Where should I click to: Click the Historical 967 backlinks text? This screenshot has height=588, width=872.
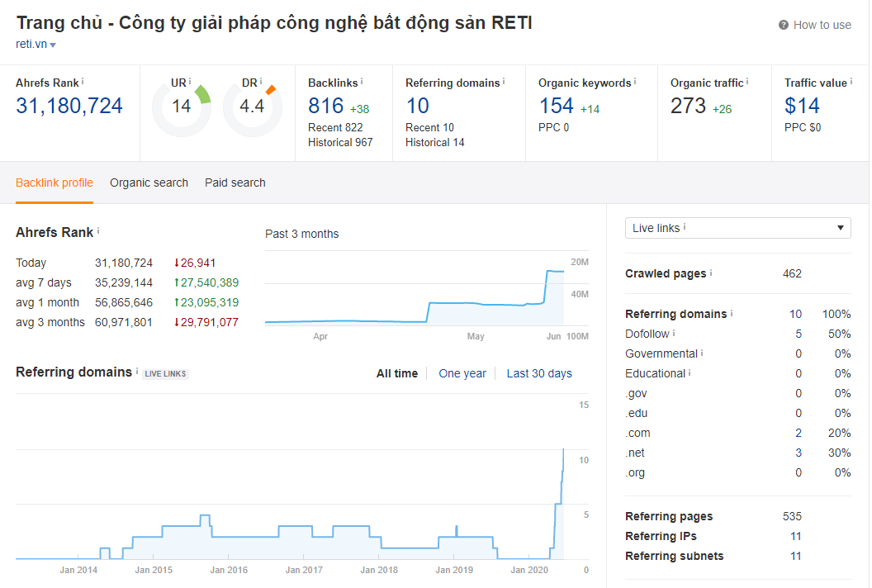[x=340, y=142]
